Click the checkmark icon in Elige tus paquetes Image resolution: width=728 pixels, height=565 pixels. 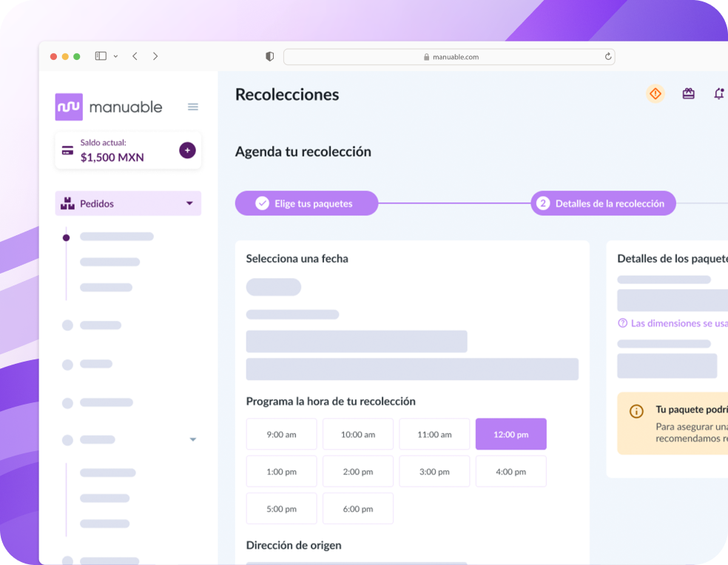point(263,203)
